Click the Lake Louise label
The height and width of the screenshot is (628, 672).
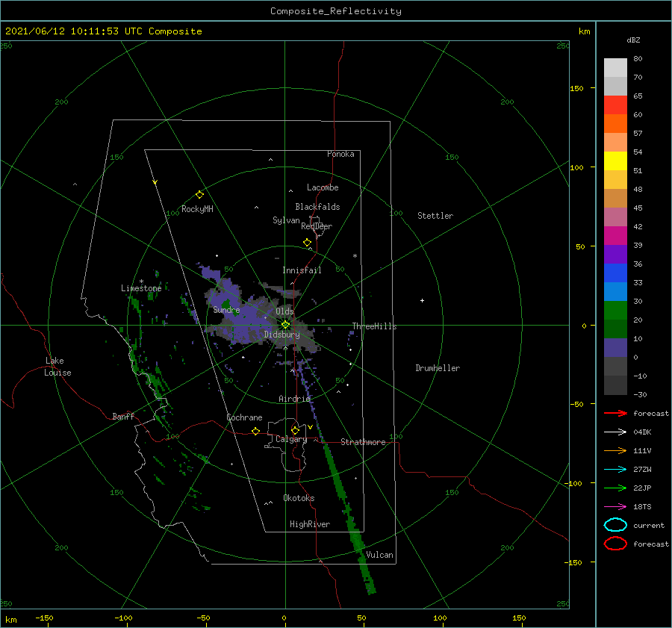click(x=57, y=367)
